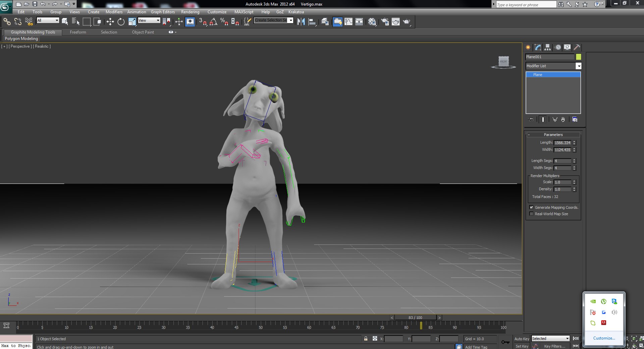Open the Hierarchy command panel
Viewport: 644px width, 349px height.
pos(547,47)
